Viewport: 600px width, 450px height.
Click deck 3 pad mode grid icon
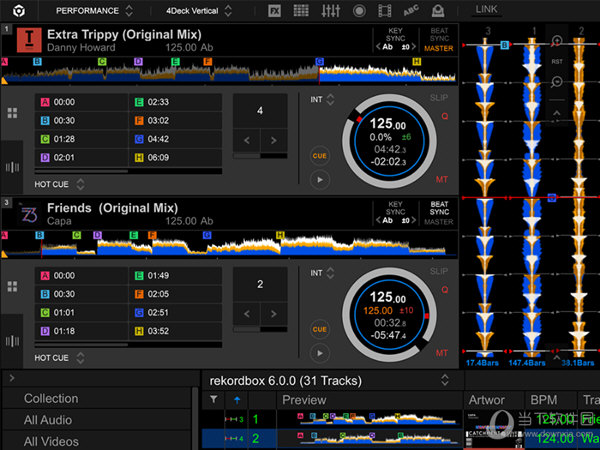pyautogui.click(x=12, y=287)
